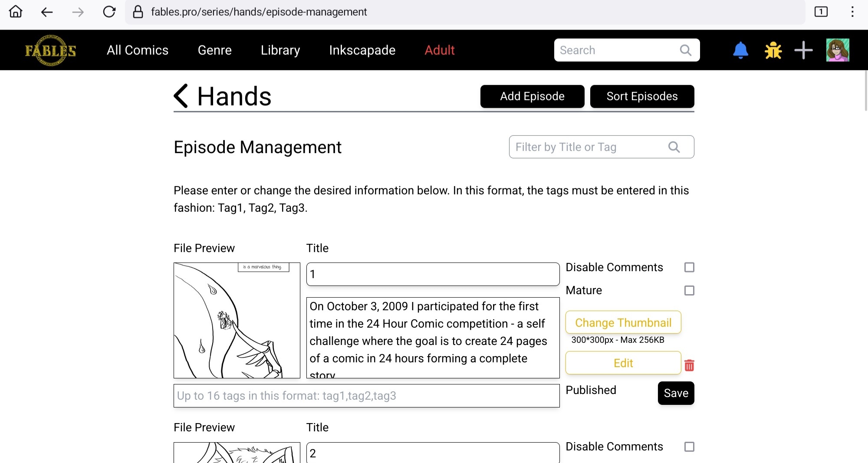Image resolution: width=868 pixels, height=463 pixels.
Task: Open the Fables logo home
Action: tap(50, 50)
